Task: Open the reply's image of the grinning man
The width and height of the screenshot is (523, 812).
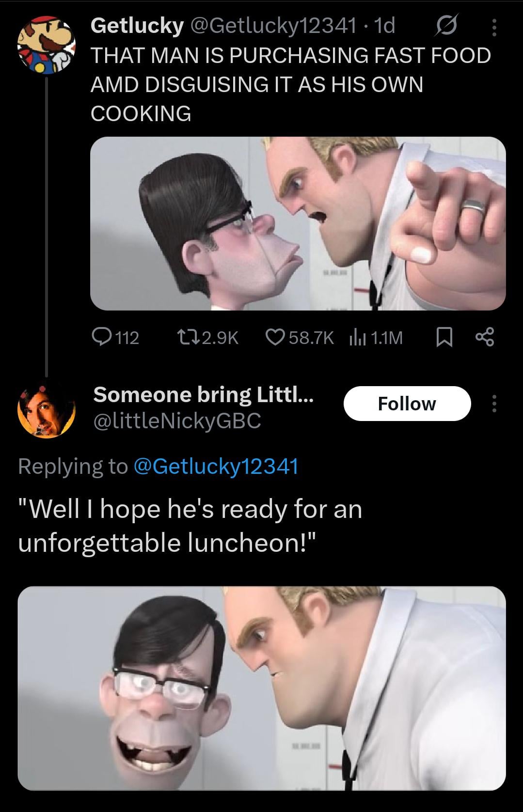Action: 261,688
